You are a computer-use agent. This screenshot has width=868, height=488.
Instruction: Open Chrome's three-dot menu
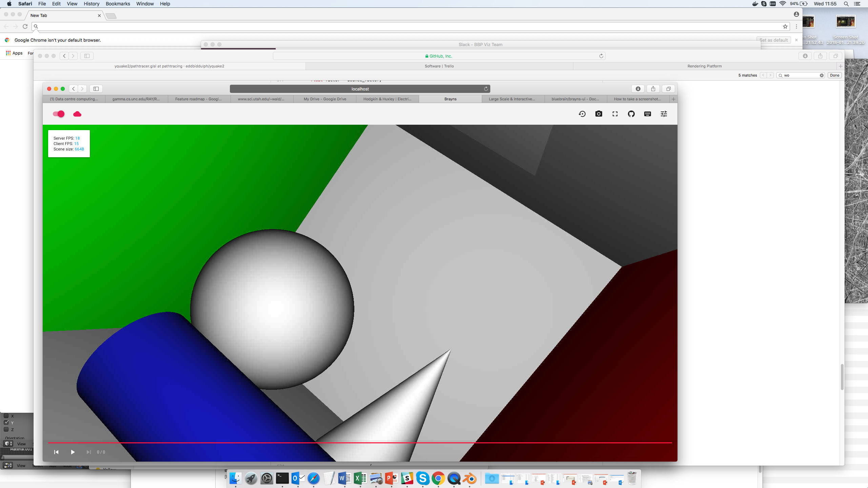coord(796,26)
